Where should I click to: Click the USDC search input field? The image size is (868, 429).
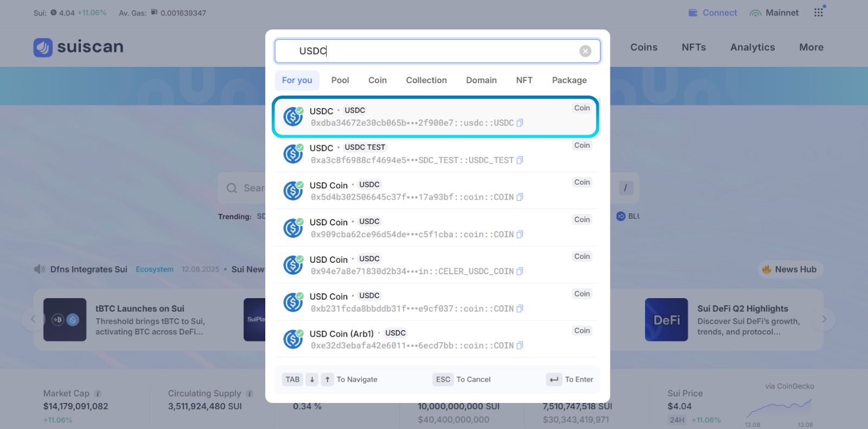pyautogui.click(x=437, y=51)
